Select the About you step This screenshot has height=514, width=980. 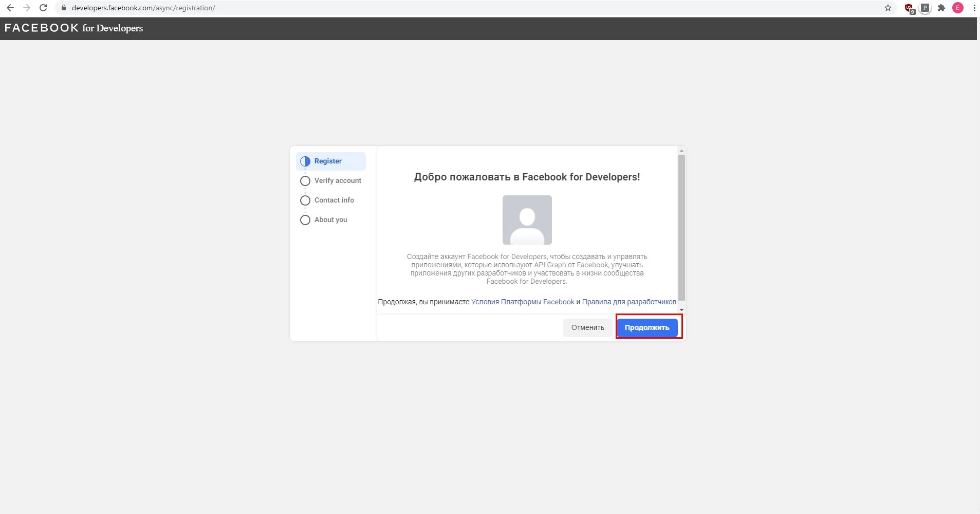(331, 220)
